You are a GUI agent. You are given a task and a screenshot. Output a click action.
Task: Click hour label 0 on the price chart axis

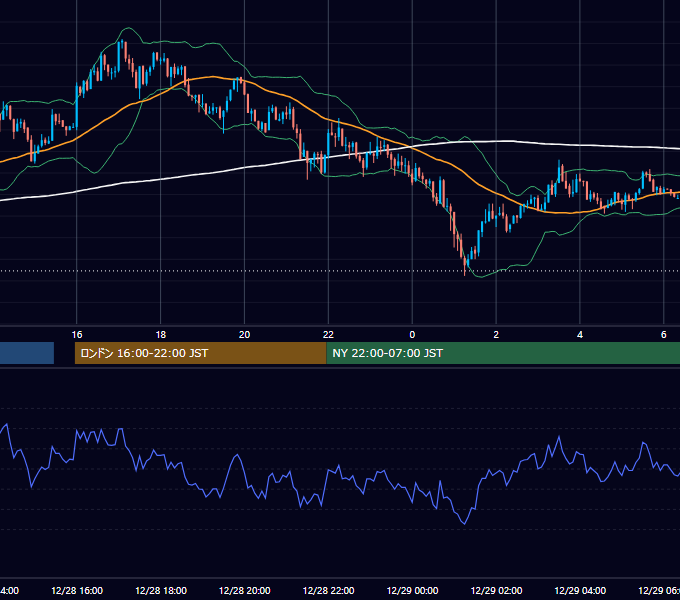coord(412,335)
